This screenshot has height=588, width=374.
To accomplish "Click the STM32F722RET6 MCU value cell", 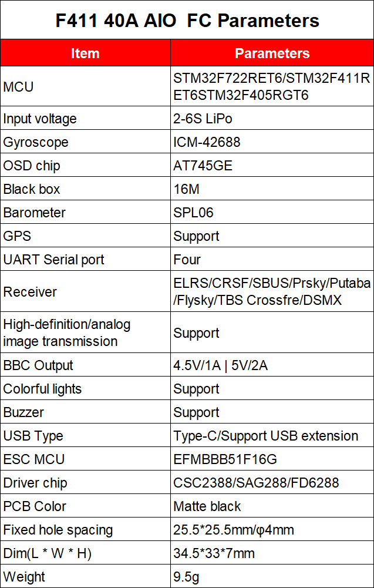I will pyautogui.click(x=271, y=86).
